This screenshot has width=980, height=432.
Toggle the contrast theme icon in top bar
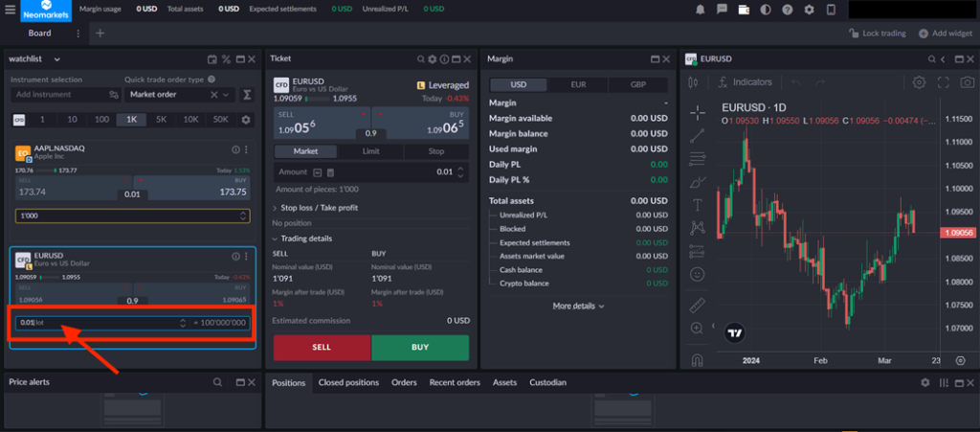(x=765, y=10)
